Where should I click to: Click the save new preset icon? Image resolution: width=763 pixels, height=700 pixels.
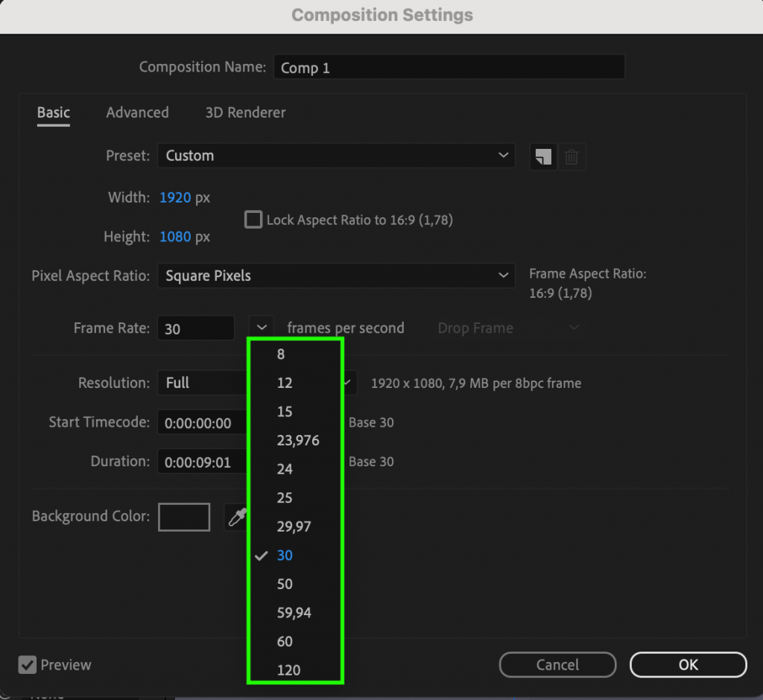(x=542, y=156)
